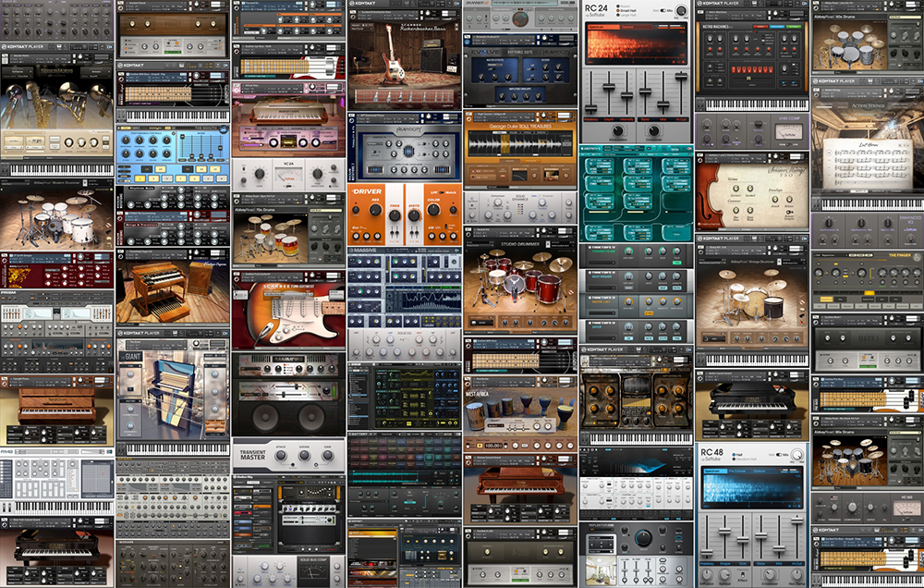
Task: Select Large Hall mode in RC 24
Action: pyautogui.click(x=626, y=15)
